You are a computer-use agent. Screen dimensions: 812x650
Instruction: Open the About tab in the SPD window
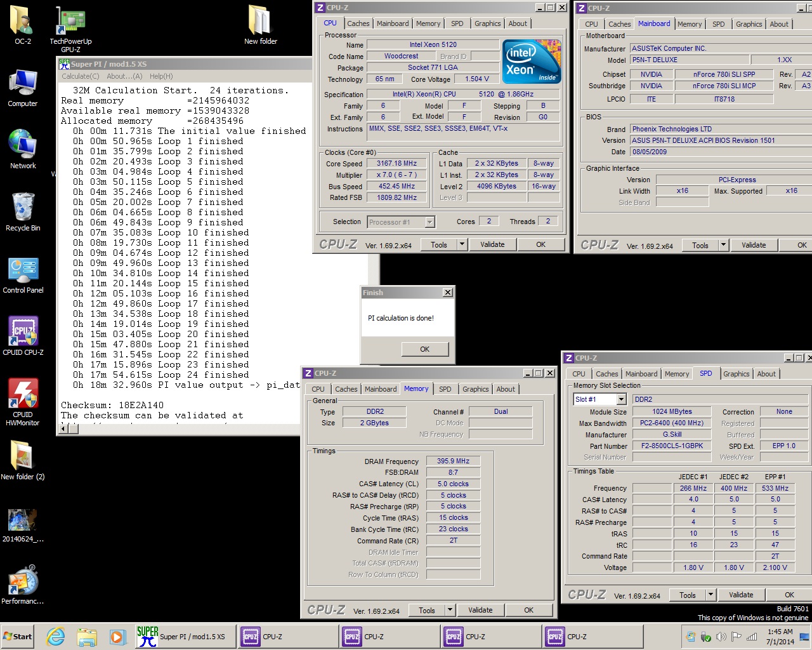pyautogui.click(x=766, y=374)
